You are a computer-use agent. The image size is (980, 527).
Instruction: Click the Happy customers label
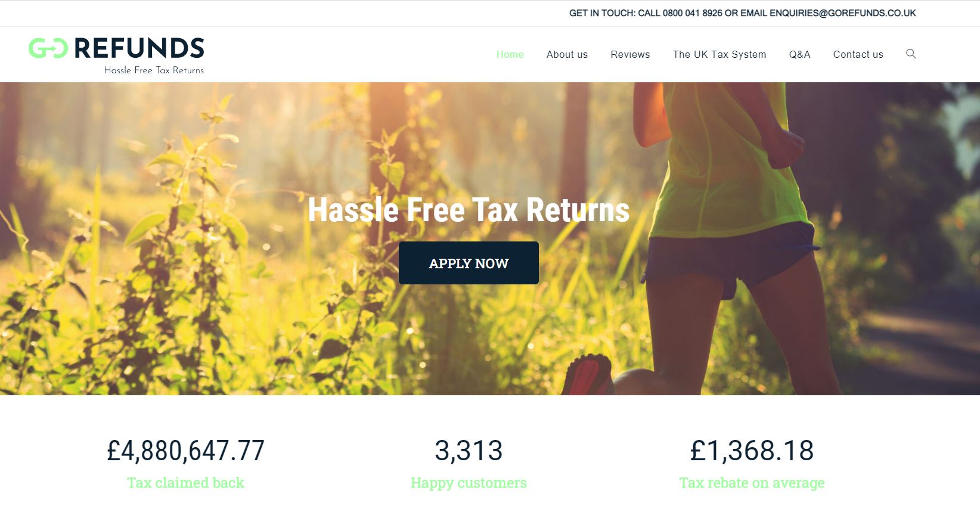469,483
